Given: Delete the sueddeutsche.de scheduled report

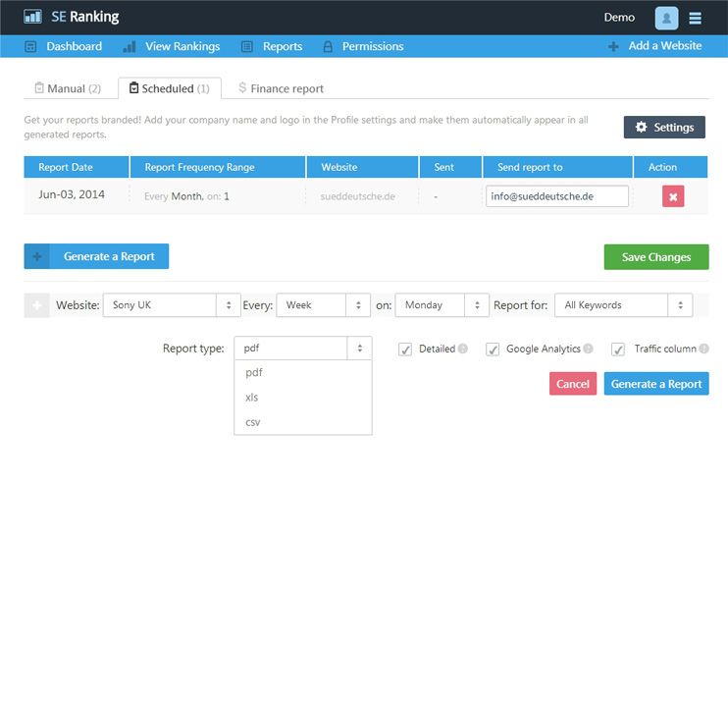Looking at the screenshot, I should point(673,196).
